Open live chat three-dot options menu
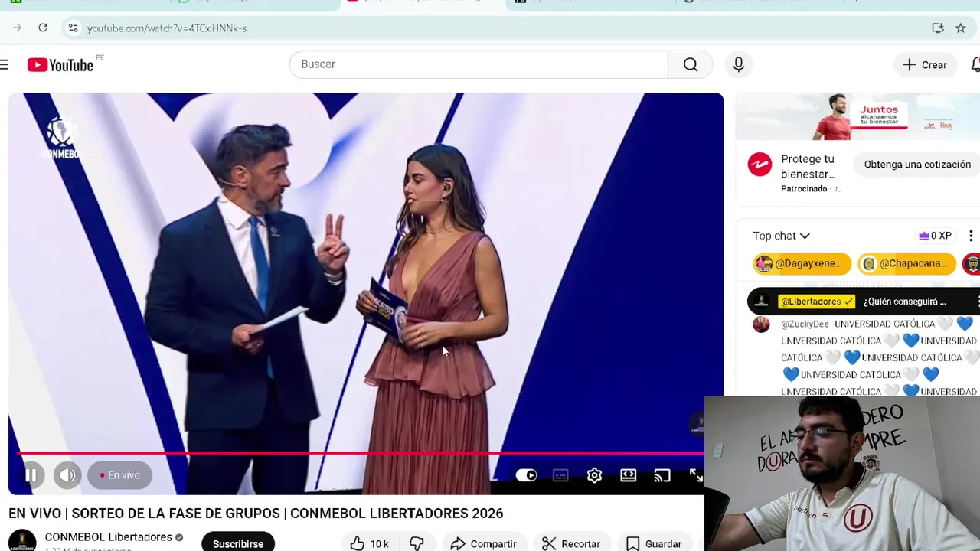Image resolution: width=980 pixels, height=551 pixels. click(x=971, y=236)
